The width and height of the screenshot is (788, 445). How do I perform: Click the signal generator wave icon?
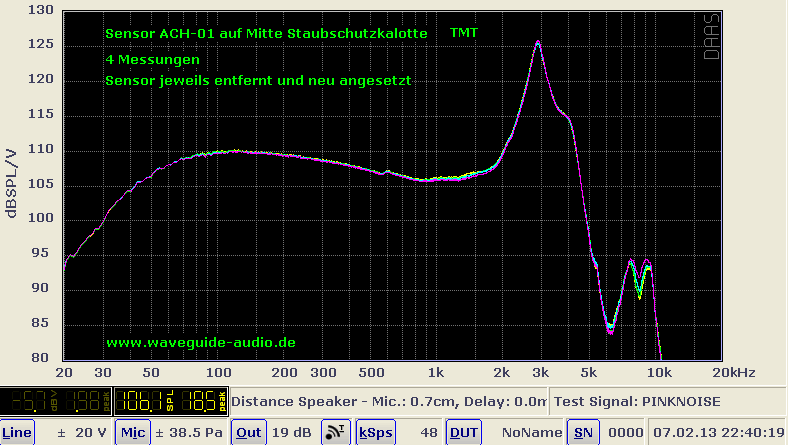coord(334,432)
